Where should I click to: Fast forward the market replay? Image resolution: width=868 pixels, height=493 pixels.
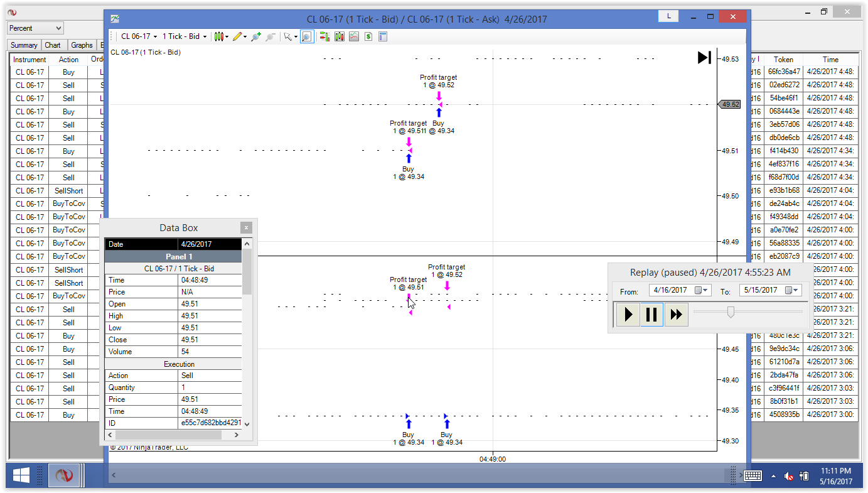pyautogui.click(x=676, y=314)
